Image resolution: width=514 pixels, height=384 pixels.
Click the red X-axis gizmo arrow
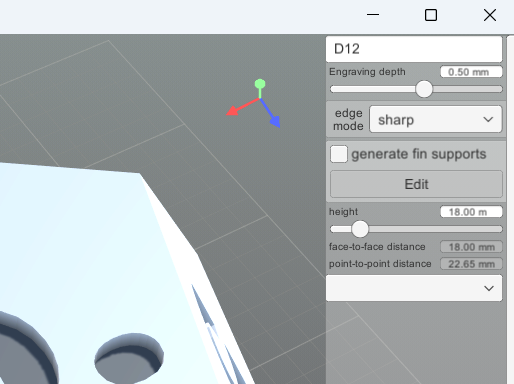pos(232,111)
